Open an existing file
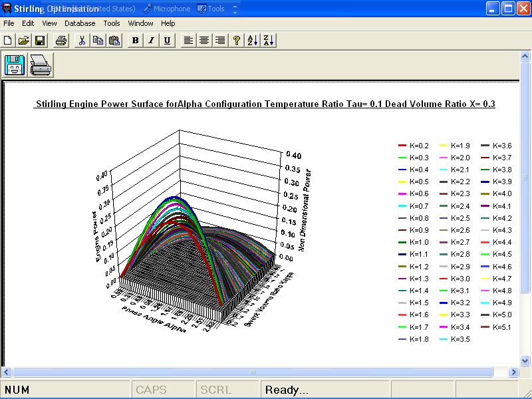The height and width of the screenshot is (399, 532). click(x=23, y=40)
